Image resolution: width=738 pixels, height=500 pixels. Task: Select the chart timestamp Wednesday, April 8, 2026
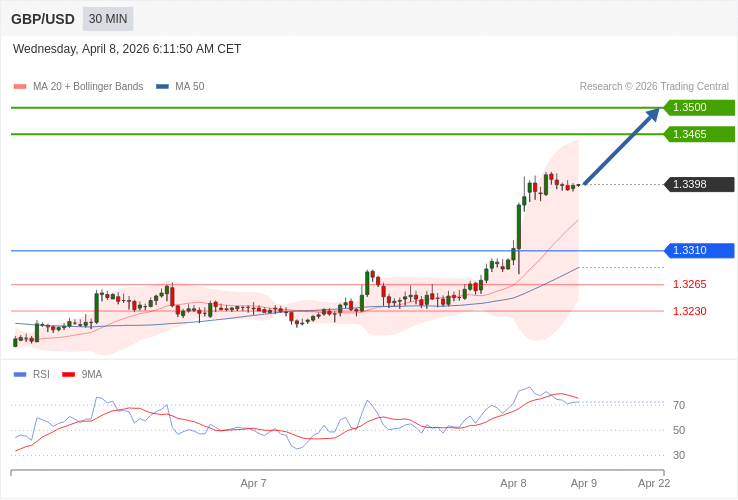[127, 49]
